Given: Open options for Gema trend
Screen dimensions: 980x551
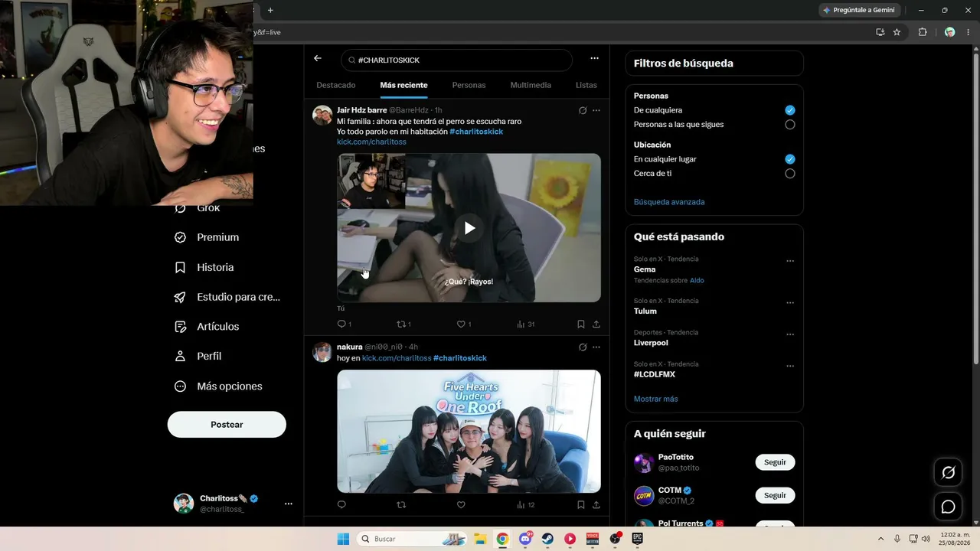Looking at the screenshot, I should point(790,261).
